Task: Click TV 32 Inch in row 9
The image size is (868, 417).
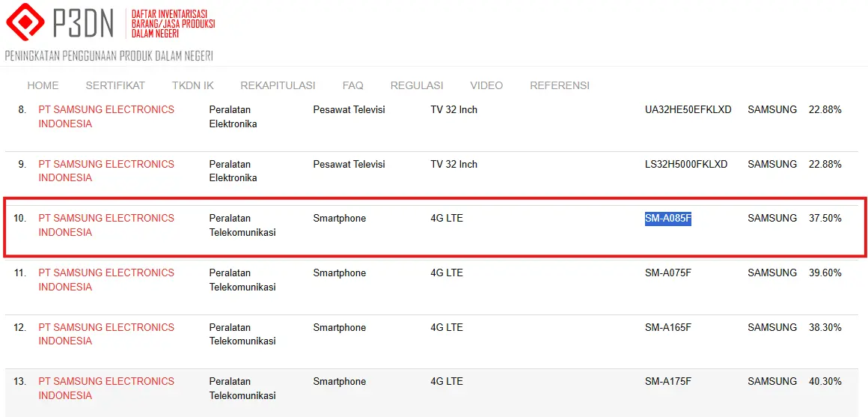Action: coord(454,164)
